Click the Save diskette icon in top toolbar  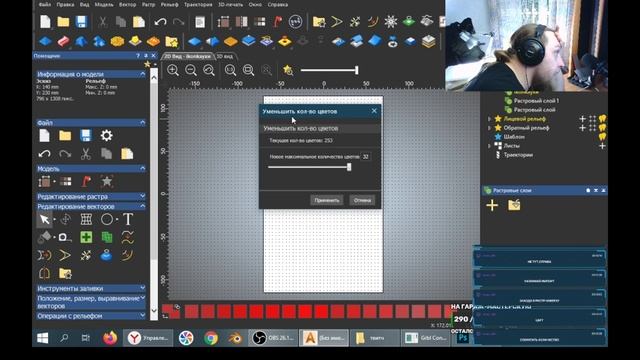[x=81, y=22]
